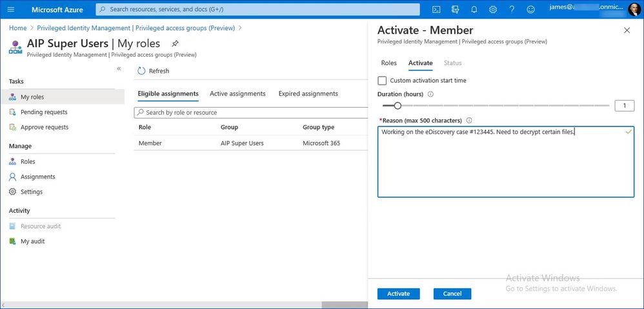Pin AIP Super Users blade to dashboard
Screen dimensions: 644x309
click(175, 43)
